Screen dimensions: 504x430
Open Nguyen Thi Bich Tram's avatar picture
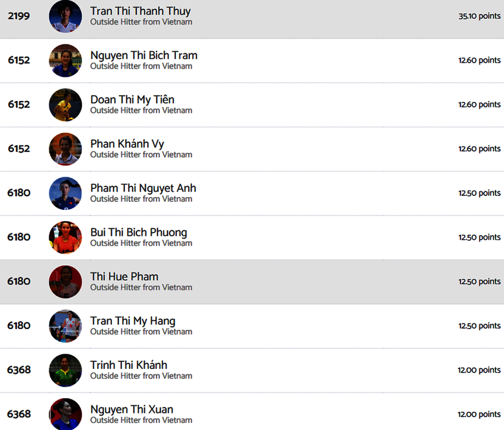(x=65, y=60)
